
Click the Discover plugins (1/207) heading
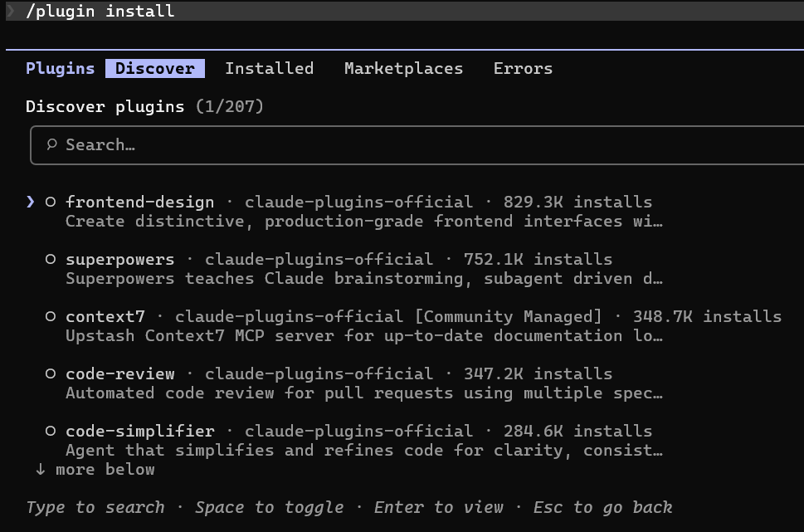pos(144,106)
